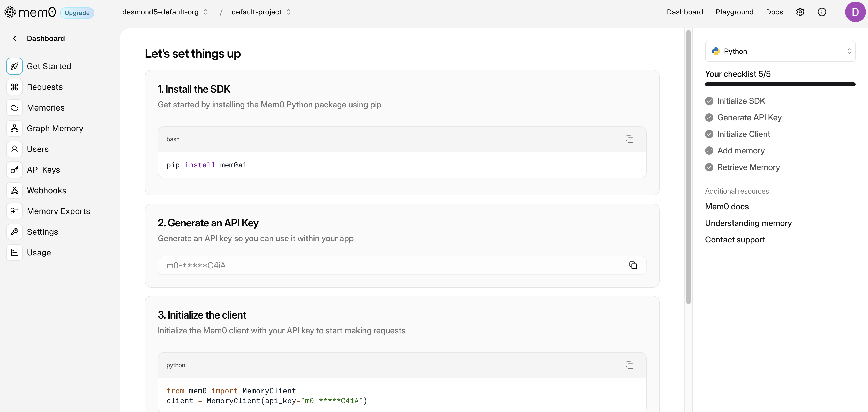868x412 pixels.
Task: Click the "2. Generate an API Key" heading
Action: pyautogui.click(x=208, y=223)
